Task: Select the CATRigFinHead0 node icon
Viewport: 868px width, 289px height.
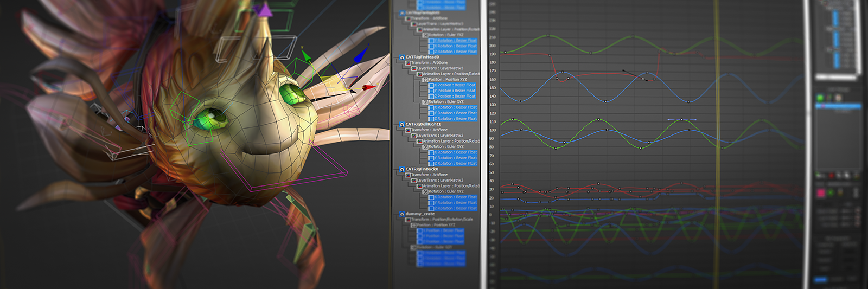Action: click(x=402, y=57)
